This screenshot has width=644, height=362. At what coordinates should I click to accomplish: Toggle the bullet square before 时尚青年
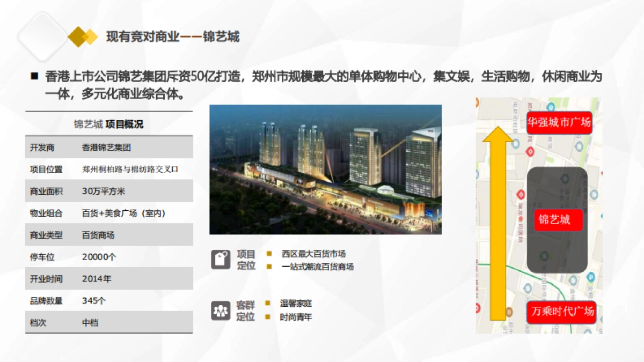tap(267, 317)
